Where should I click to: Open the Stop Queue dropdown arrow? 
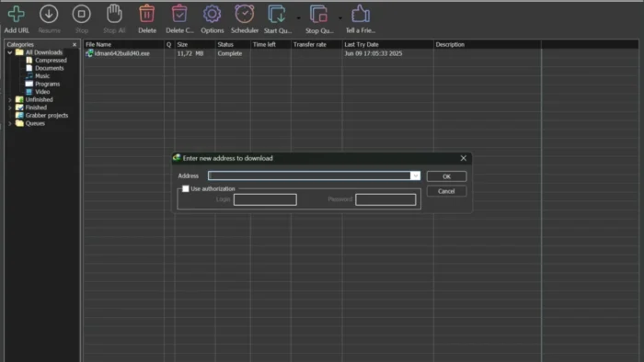pos(340,18)
